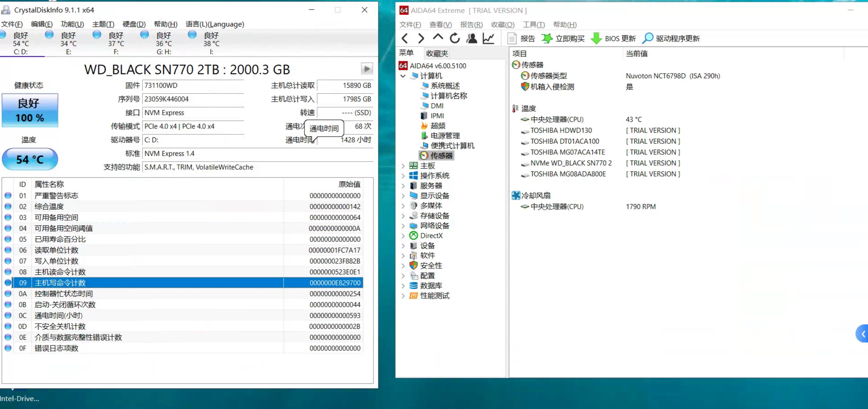Select the 数据库 tree item

(426, 286)
